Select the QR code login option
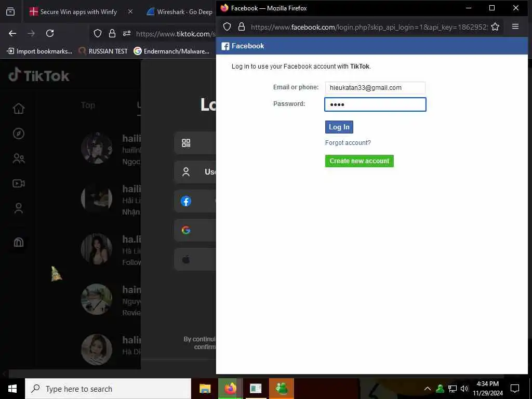The image size is (532, 399). click(186, 143)
